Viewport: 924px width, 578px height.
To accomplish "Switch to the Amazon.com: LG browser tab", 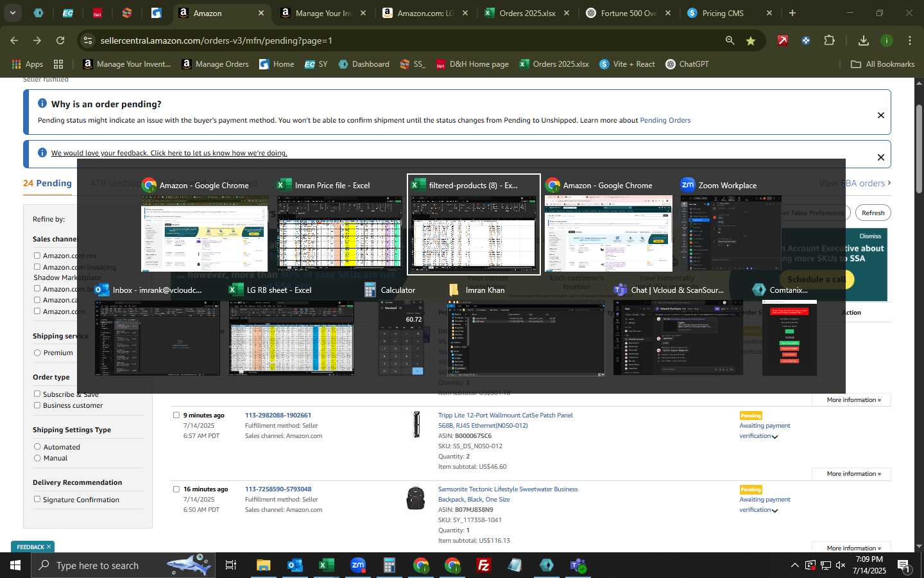I will [425, 13].
